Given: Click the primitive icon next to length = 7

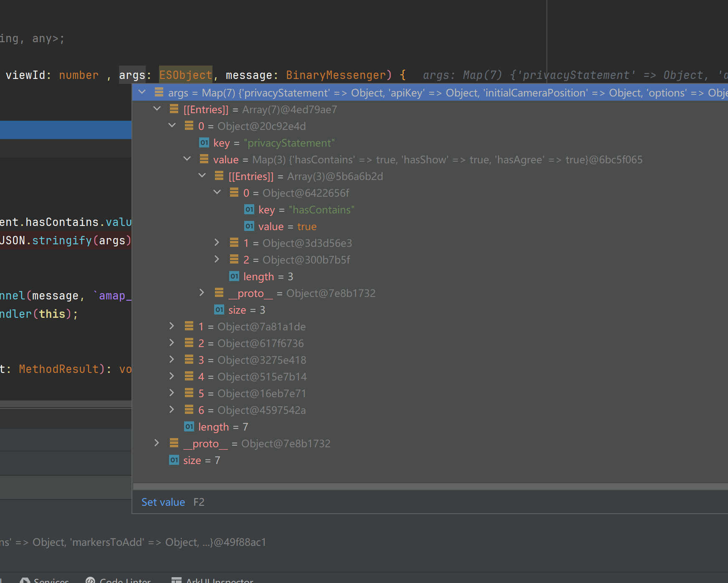Looking at the screenshot, I should [x=189, y=426].
